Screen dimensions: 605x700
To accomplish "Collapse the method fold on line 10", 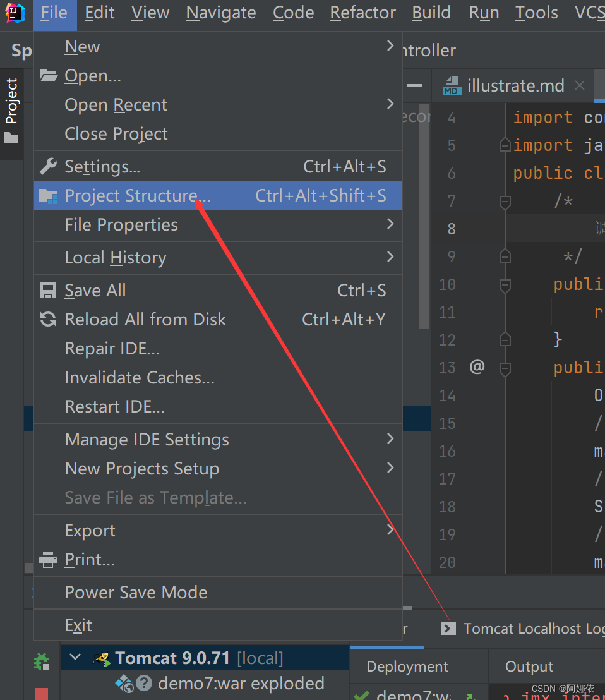I will coord(505,286).
